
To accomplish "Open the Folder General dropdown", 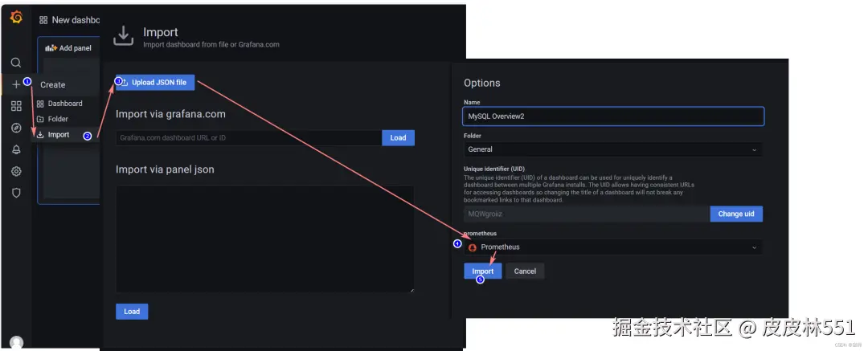I will [x=612, y=149].
